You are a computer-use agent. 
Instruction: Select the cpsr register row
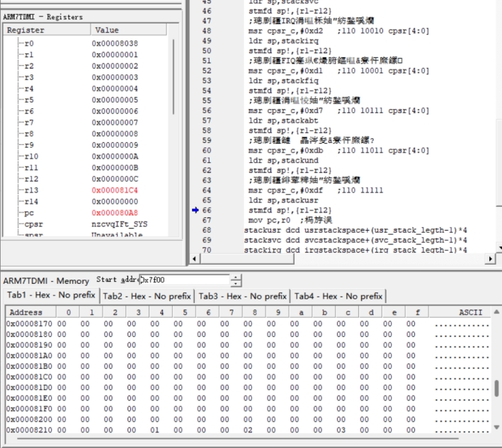(86, 224)
